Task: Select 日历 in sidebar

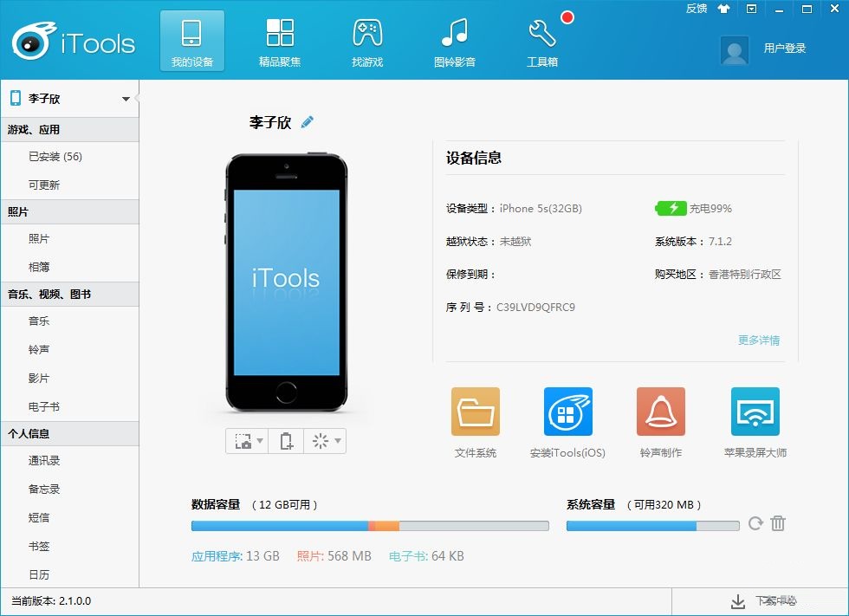Action: click(39, 574)
